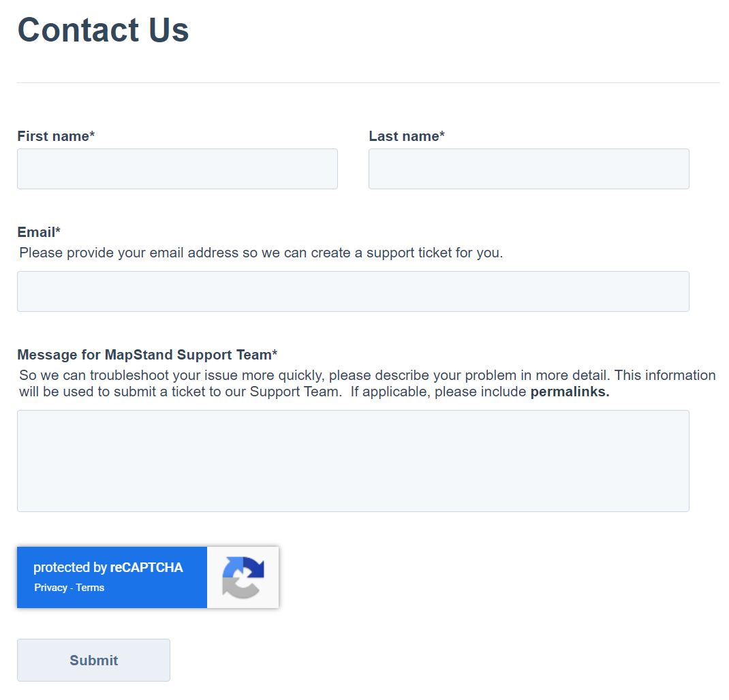This screenshot has width=729, height=700.
Task: Focus the First name input field
Action: [177, 169]
